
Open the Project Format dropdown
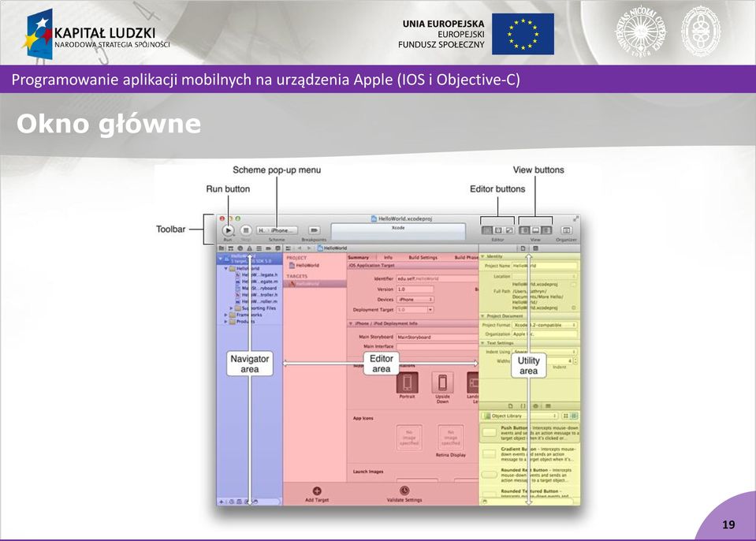(545, 325)
